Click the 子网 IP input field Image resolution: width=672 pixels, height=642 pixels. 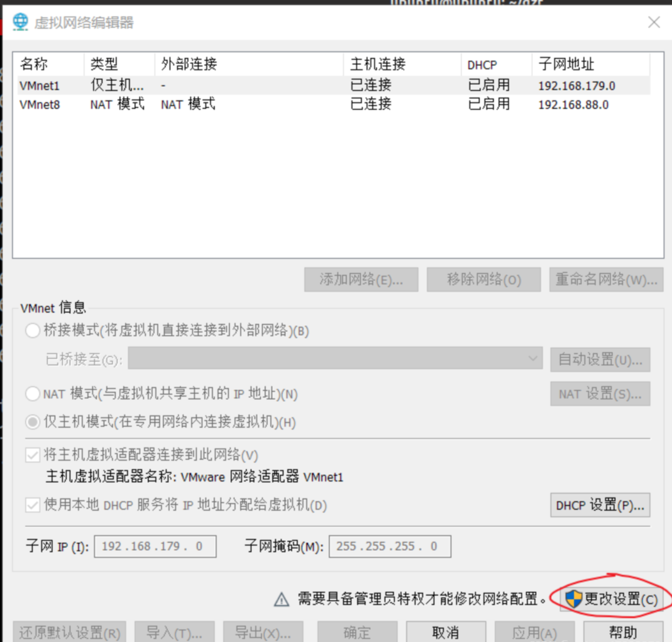[x=155, y=546]
